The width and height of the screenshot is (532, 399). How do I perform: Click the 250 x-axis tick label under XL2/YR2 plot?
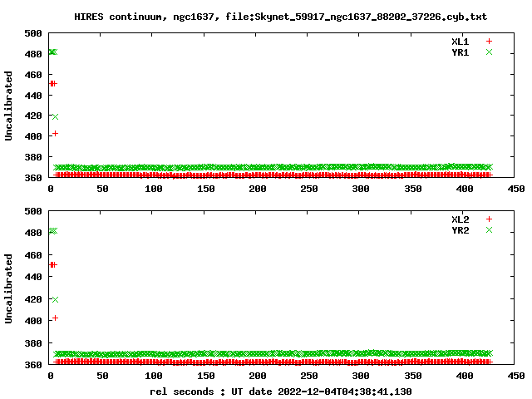coord(309,377)
